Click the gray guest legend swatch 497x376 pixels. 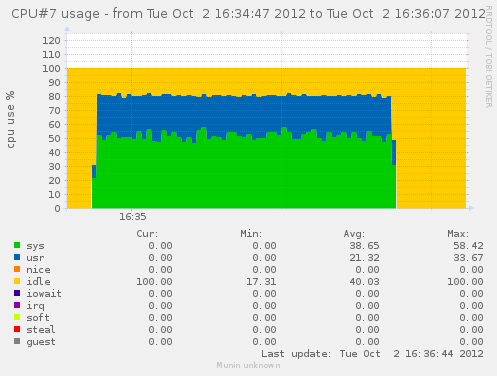[17, 341]
